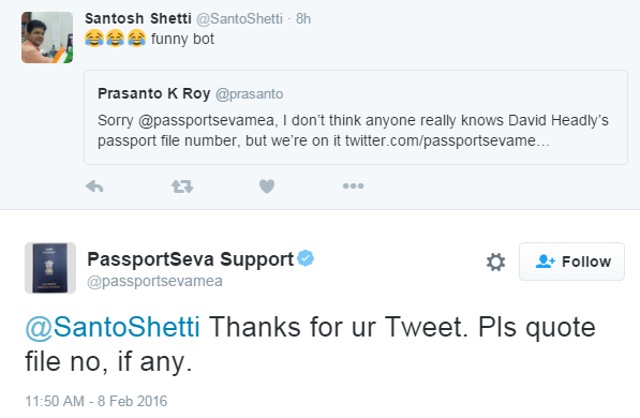Open the Prasanto K Roy profile name
Viewport: 640px width, 418px height.
click(154, 93)
